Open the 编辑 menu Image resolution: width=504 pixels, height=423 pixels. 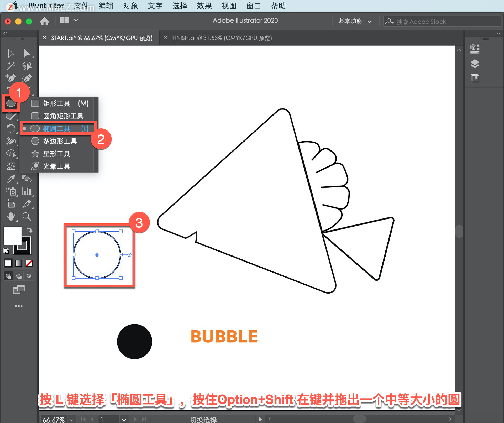click(x=106, y=6)
